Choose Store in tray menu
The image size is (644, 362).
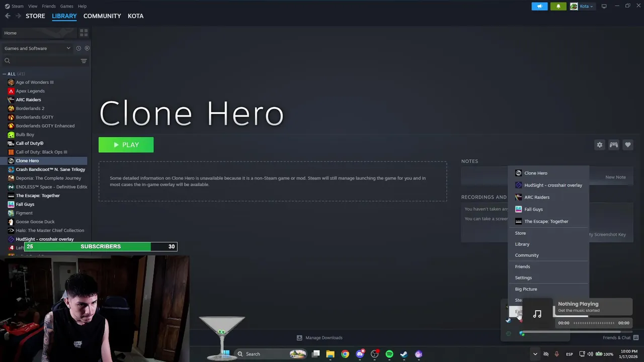548,233
